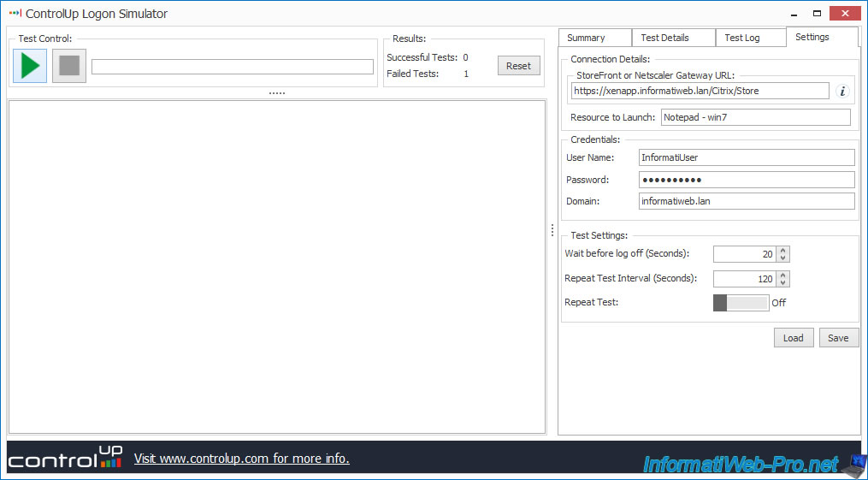Image resolution: width=868 pixels, height=480 pixels.
Task: Click the Domain field
Action: pos(747,201)
